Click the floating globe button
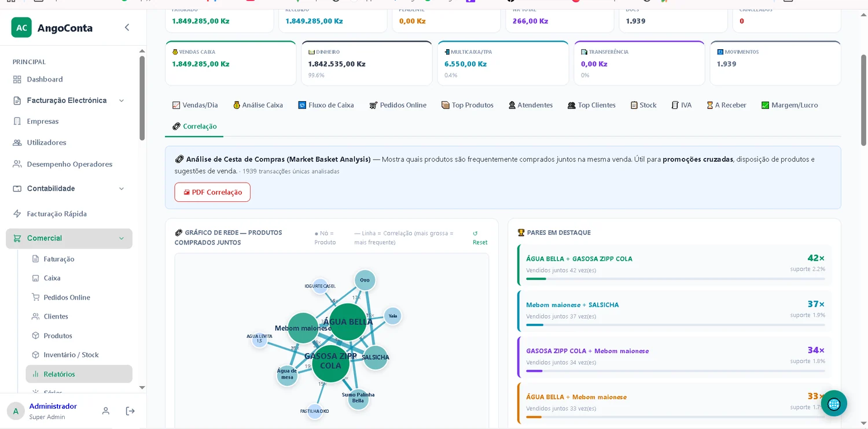Image resolution: width=868 pixels, height=429 pixels. coord(834,404)
